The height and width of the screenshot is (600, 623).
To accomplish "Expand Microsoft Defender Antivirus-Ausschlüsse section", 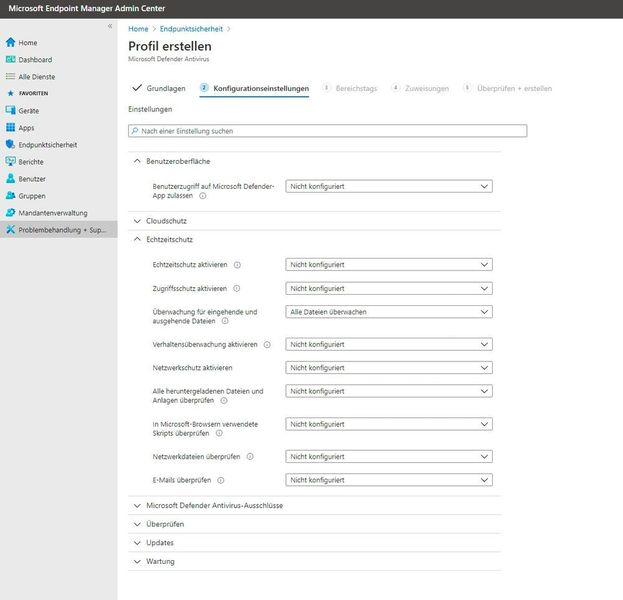I will [x=137, y=505].
